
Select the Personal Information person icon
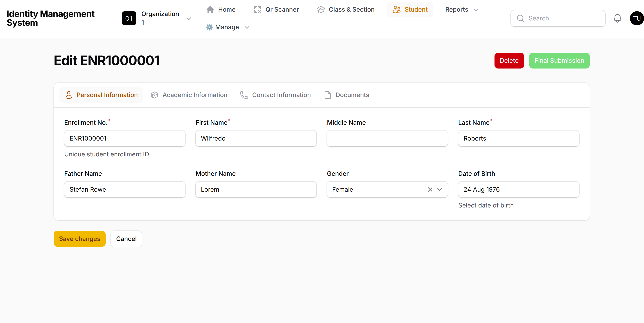[69, 95]
